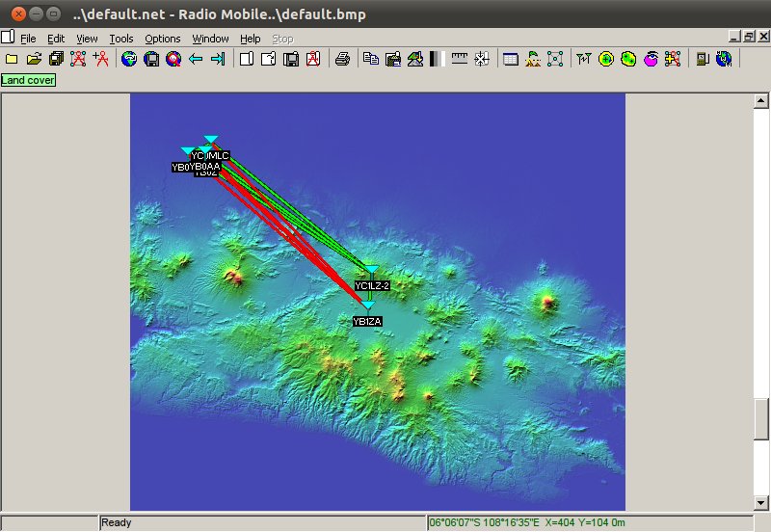Screen dimensions: 771x532
Task: Click the world map properties globe icon
Action: pos(129,59)
